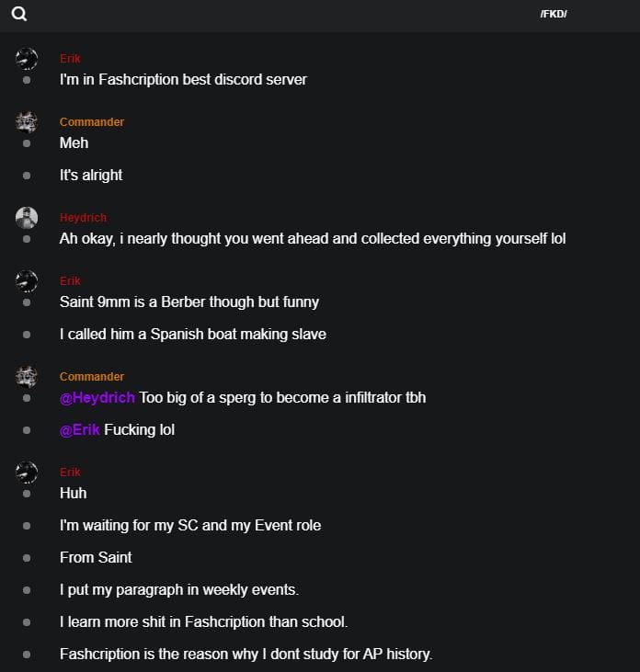The image size is (640, 672).
Task: Select Erik's avatar above the "Saint 9mm" message
Action: 27,280
